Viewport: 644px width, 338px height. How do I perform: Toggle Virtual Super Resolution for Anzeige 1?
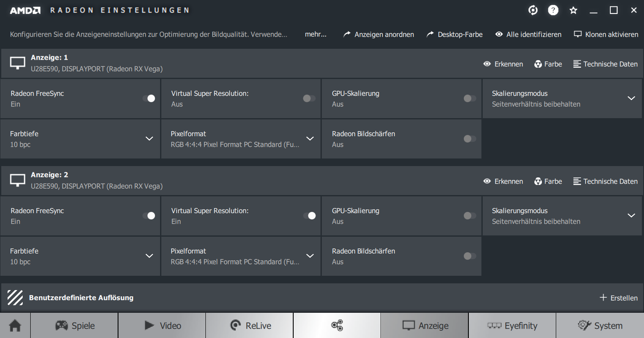coord(309,98)
